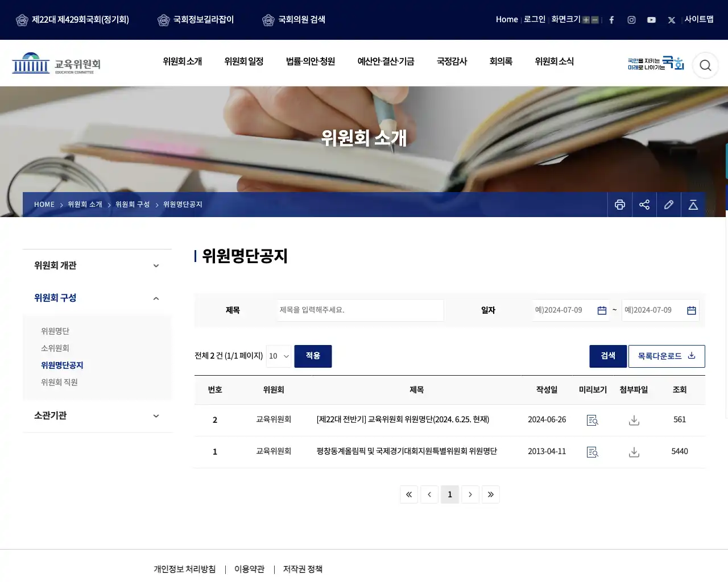Open the 사이트맵 link
728x582 pixels.
tap(699, 19)
